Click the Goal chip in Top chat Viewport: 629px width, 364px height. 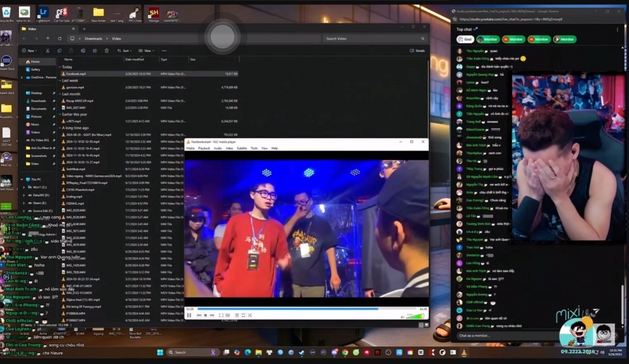click(465, 40)
